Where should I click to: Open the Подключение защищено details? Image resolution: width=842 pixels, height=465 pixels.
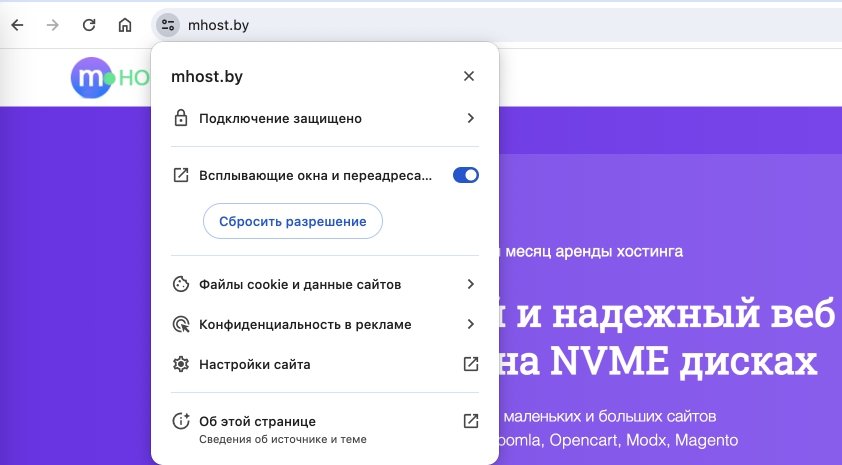(325, 118)
